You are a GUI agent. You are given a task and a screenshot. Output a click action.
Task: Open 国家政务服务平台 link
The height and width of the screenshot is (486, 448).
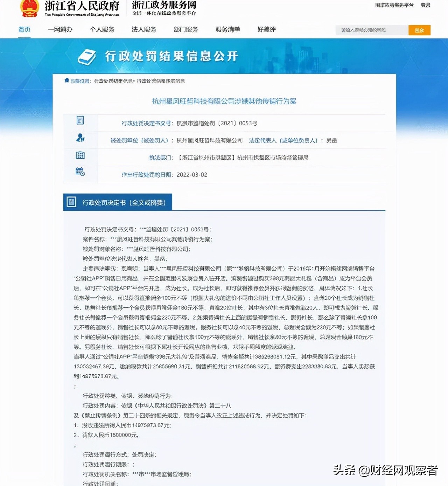(394, 5)
